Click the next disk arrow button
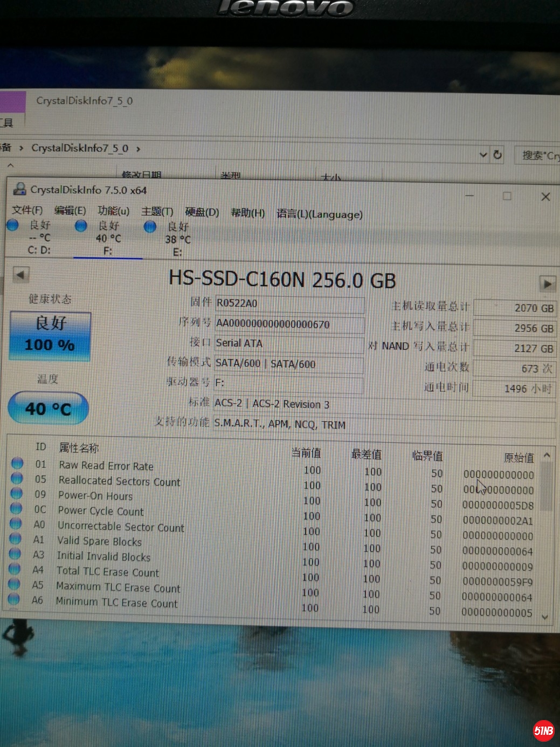Screen dimensions: 560x747 tap(547, 283)
